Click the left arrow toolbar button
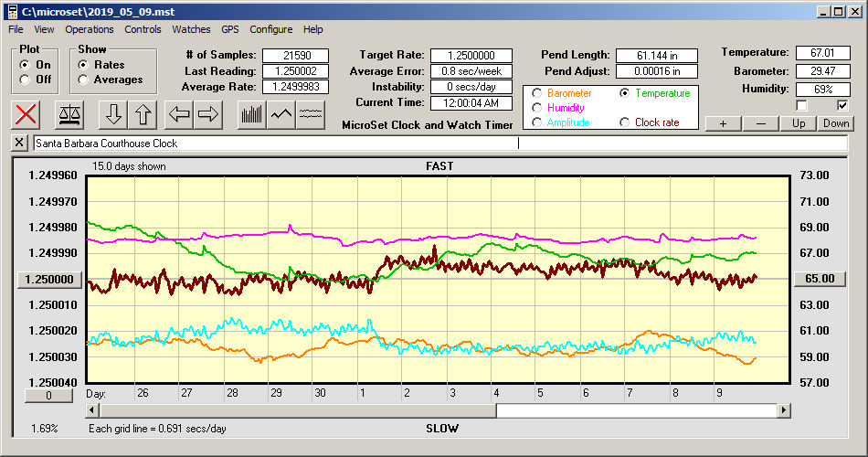This screenshot has width=868, height=457. click(178, 114)
